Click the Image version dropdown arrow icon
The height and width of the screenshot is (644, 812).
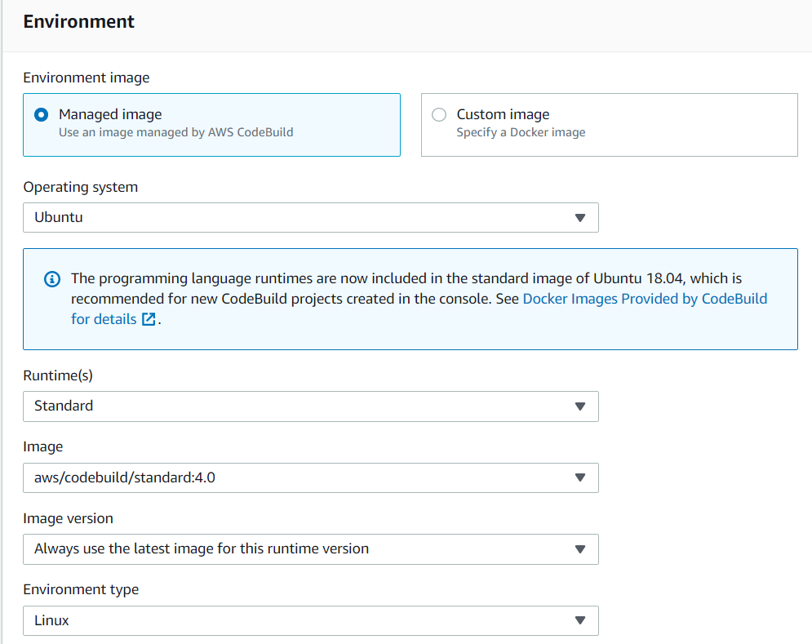580,549
